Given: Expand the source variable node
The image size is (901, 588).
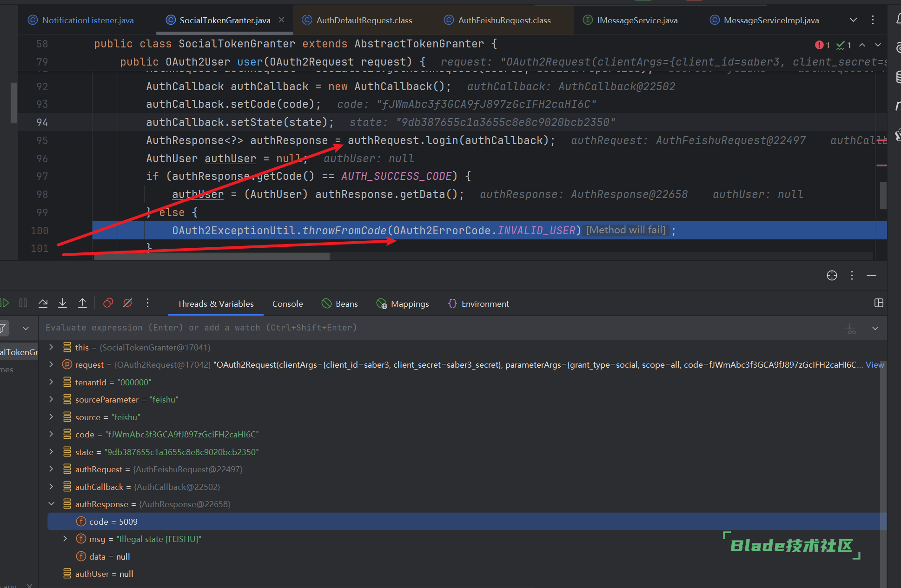Looking at the screenshot, I should click(51, 417).
